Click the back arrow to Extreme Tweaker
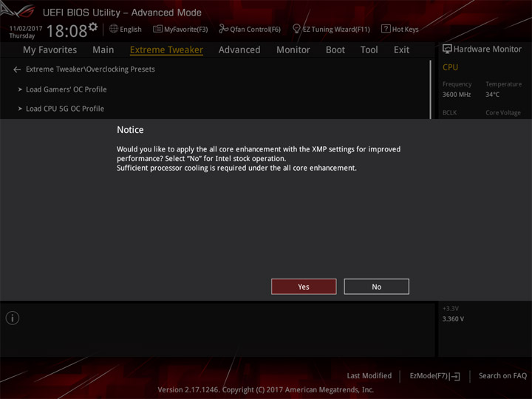 (17, 69)
